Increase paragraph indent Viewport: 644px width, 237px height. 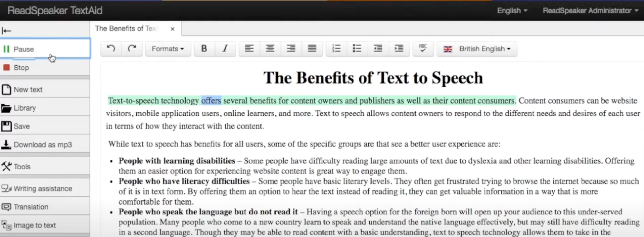pos(399,49)
